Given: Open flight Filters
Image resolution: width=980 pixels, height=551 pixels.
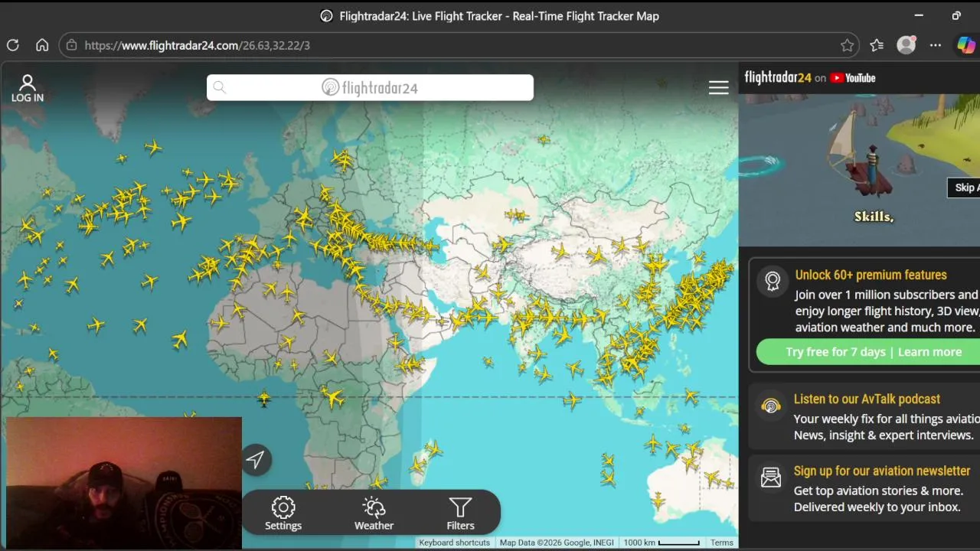Looking at the screenshot, I should [x=460, y=513].
